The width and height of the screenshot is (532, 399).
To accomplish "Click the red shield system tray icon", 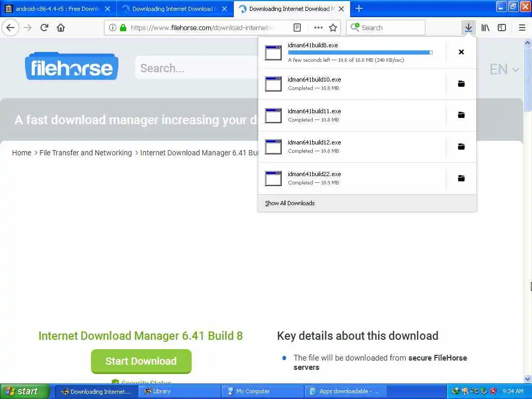I will pos(494,391).
